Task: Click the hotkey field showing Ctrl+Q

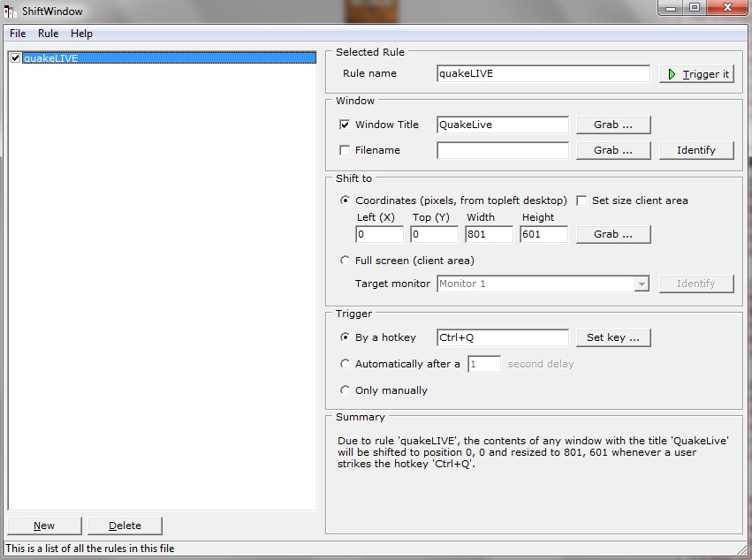Action: [503, 337]
